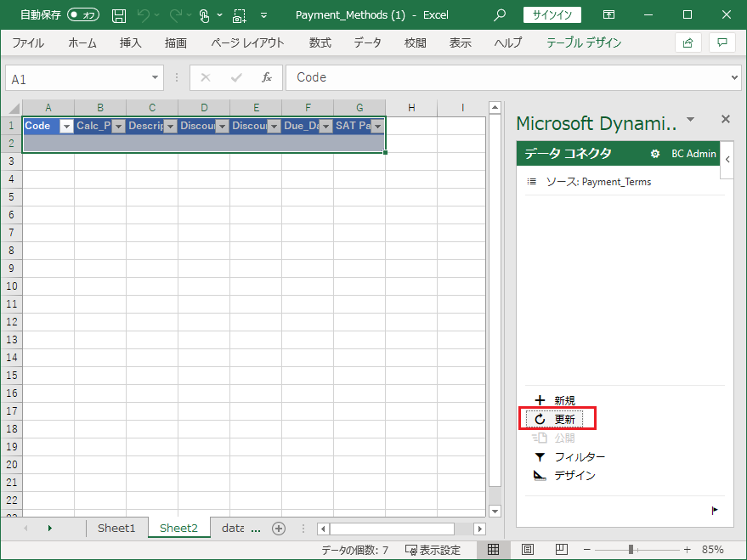Expand the formula bar chevron
The height and width of the screenshot is (560, 747).
(x=734, y=77)
